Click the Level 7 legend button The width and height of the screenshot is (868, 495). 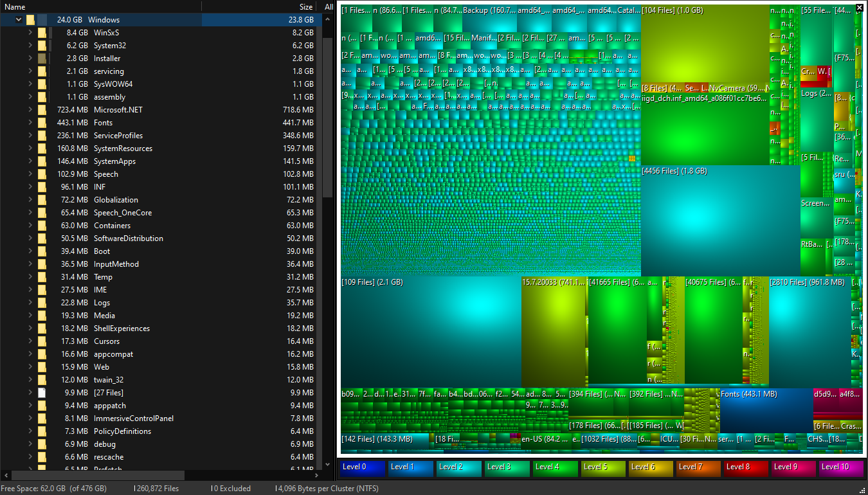[x=698, y=469]
